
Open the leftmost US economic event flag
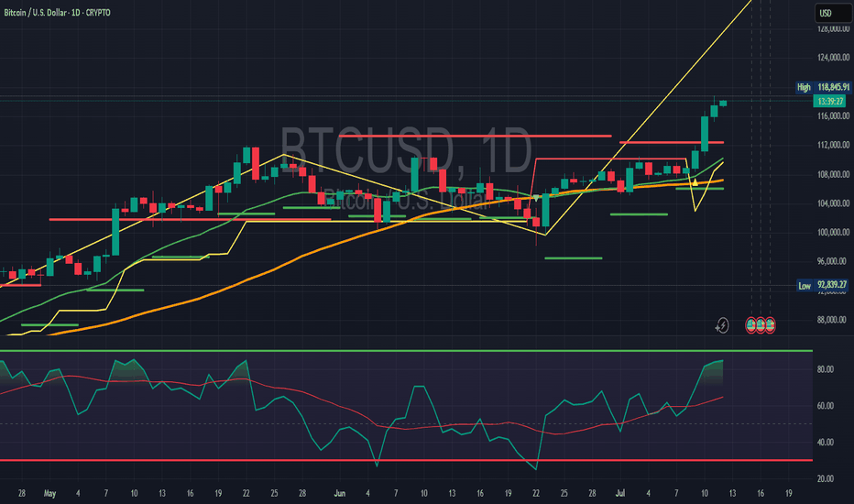[751, 325]
